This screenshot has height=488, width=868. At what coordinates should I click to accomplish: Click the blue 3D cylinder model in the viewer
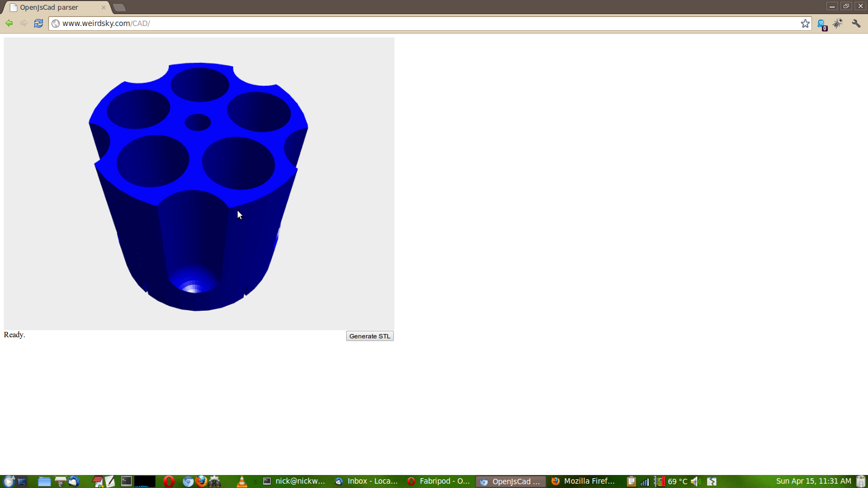[199, 186]
